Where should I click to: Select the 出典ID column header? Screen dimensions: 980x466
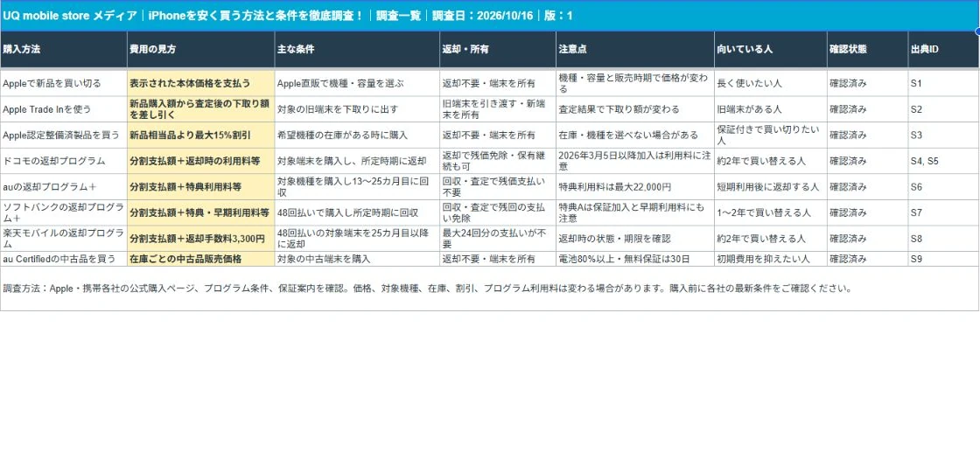coord(944,49)
